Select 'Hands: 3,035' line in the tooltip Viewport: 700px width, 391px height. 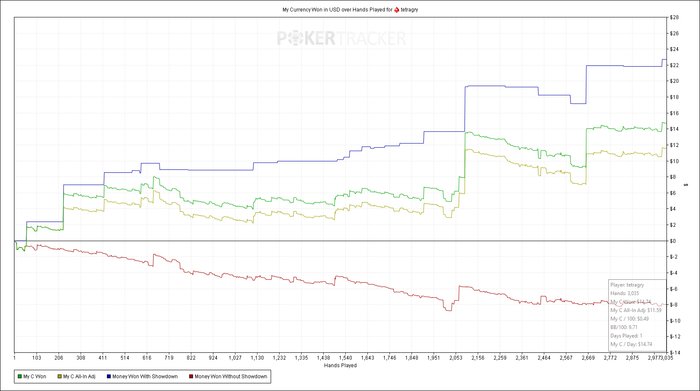click(x=625, y=293)
